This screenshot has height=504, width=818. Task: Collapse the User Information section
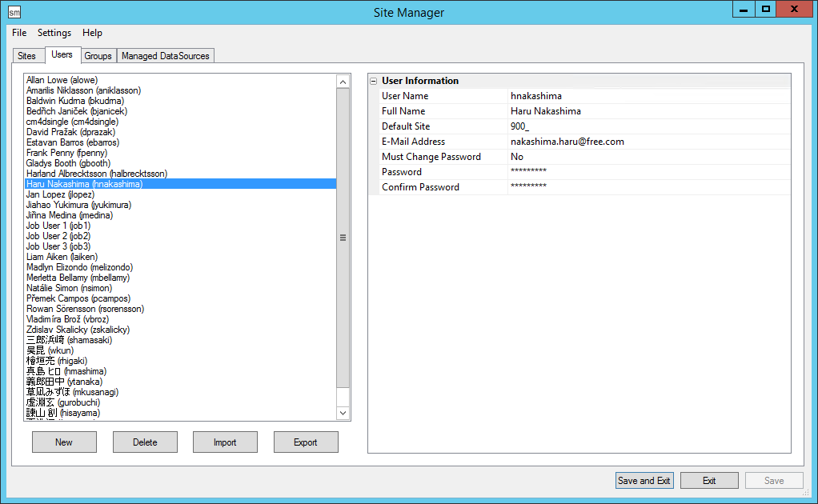373,81
